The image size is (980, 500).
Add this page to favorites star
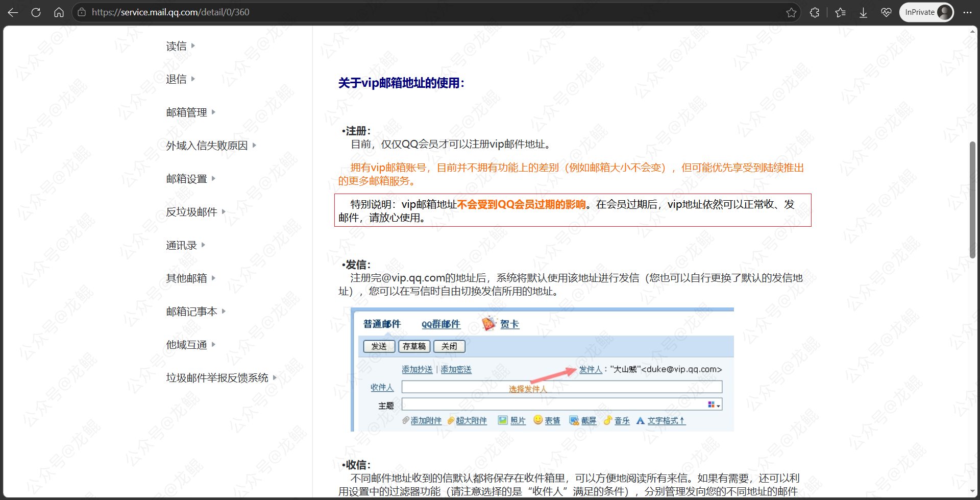coord(791,12)
